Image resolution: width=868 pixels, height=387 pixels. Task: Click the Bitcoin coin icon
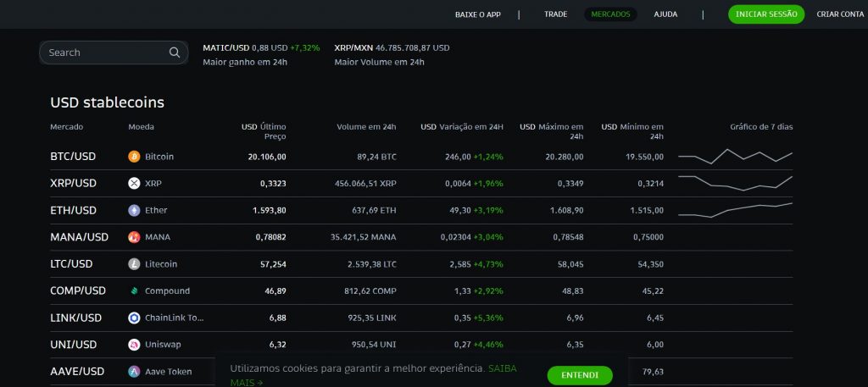coord(134,157)
